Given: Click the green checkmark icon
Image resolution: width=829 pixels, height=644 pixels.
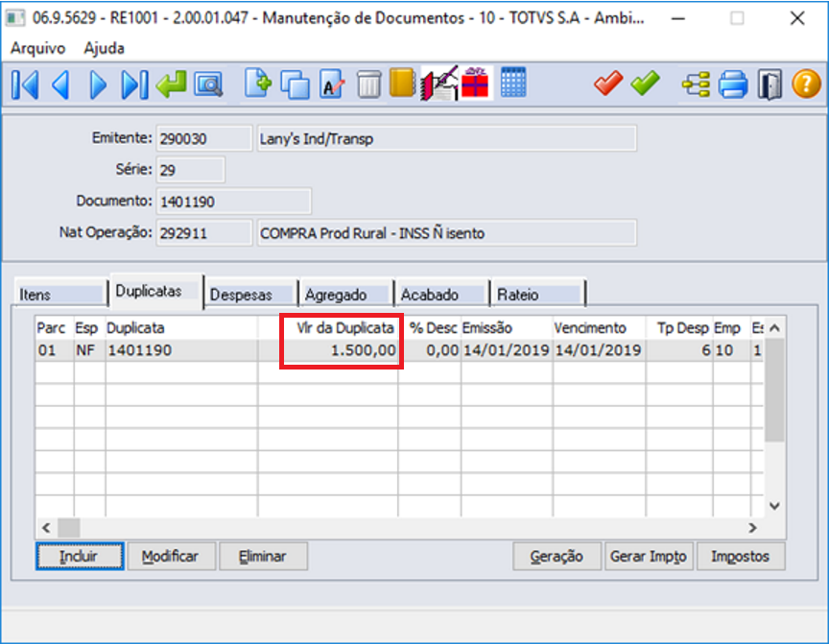Looking at the screenshot, I should (645, 83).
